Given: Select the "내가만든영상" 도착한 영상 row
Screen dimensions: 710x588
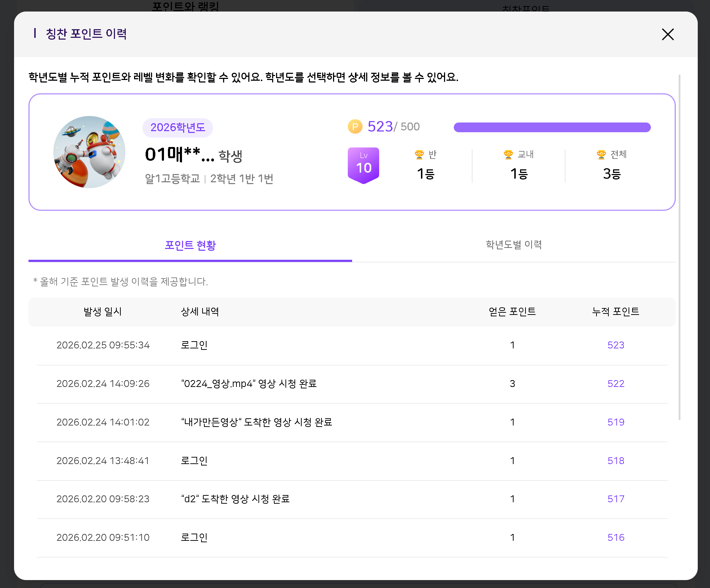Looking at the screenshot, I should 257,422.
